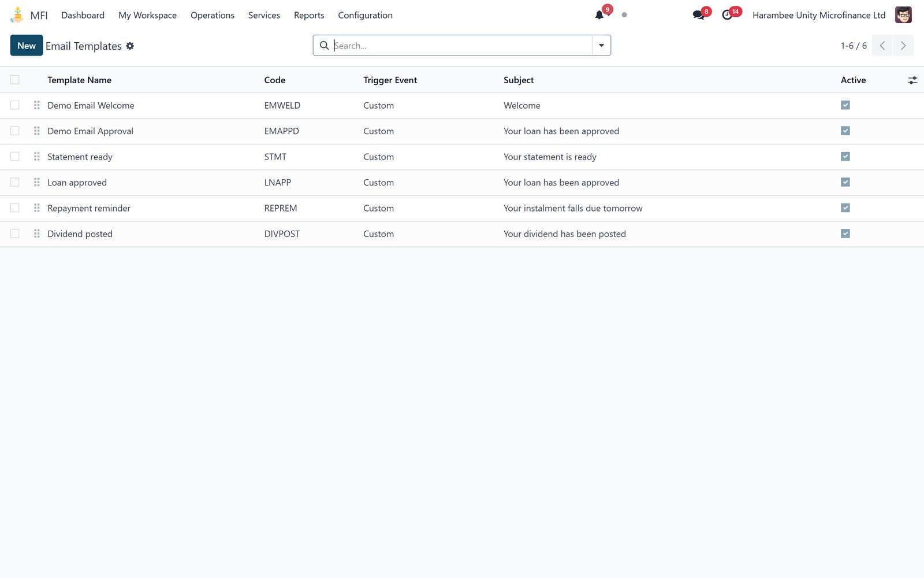
Task: Grab drag handle of Demo Email Approval
Action: click(x=37, y=131)
